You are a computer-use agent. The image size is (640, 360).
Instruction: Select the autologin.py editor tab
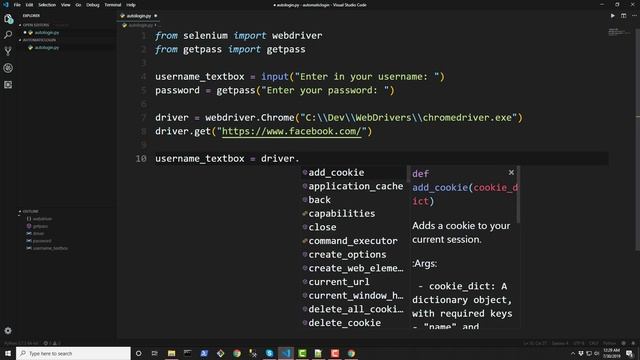pyautogui.click(x=139, y=16)
